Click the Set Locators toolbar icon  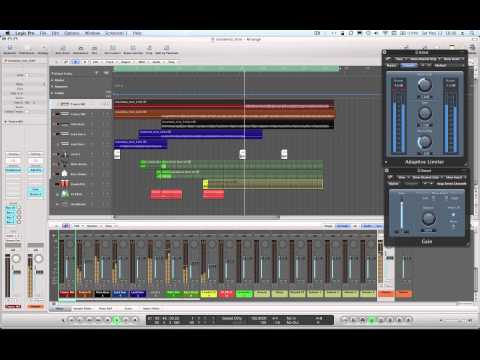(113, 49)
